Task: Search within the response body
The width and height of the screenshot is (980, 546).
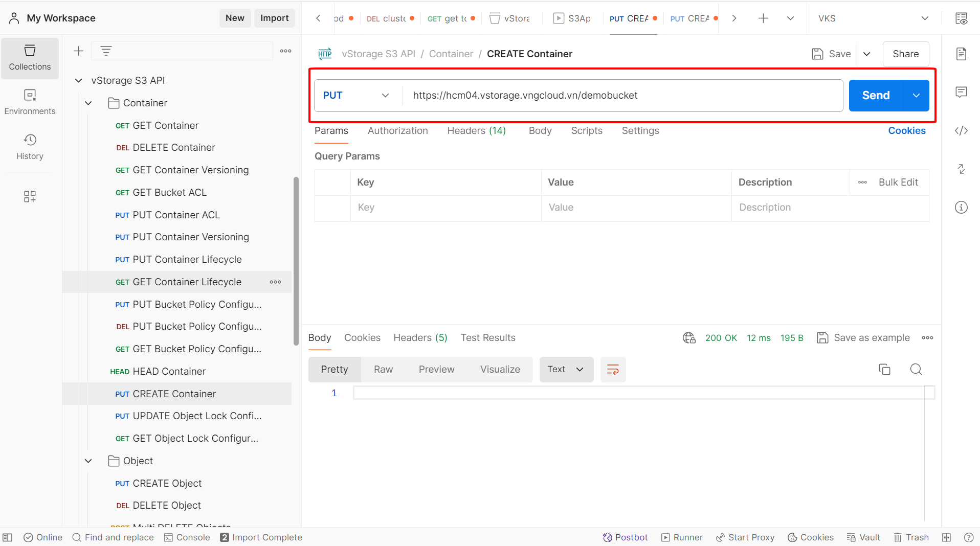Action: 916,369
